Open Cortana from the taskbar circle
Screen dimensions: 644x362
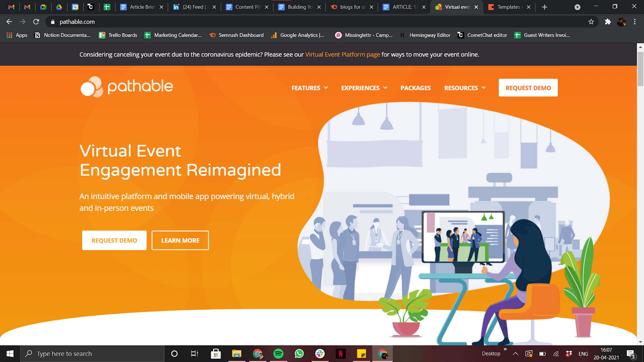(x=174, y=354)
